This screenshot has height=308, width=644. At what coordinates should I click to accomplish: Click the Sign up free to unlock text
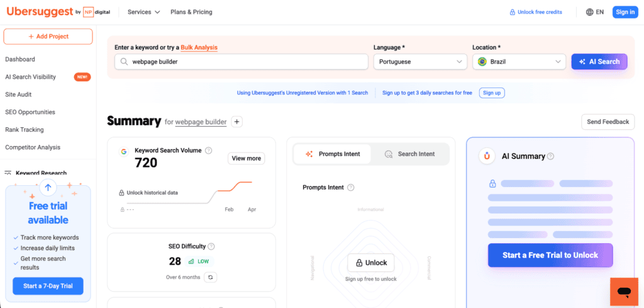click(371, 279)
